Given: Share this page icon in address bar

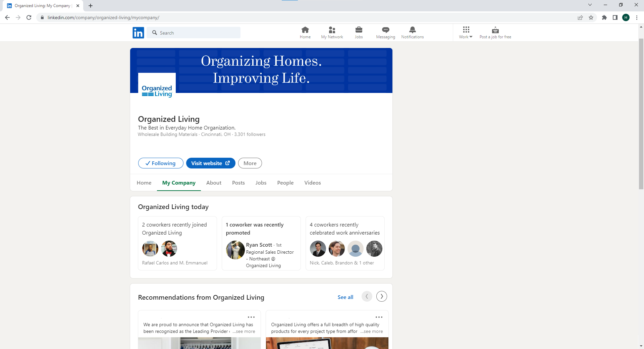Looking at the screenshot, I should pyautogui.click(x=580, y=17).
